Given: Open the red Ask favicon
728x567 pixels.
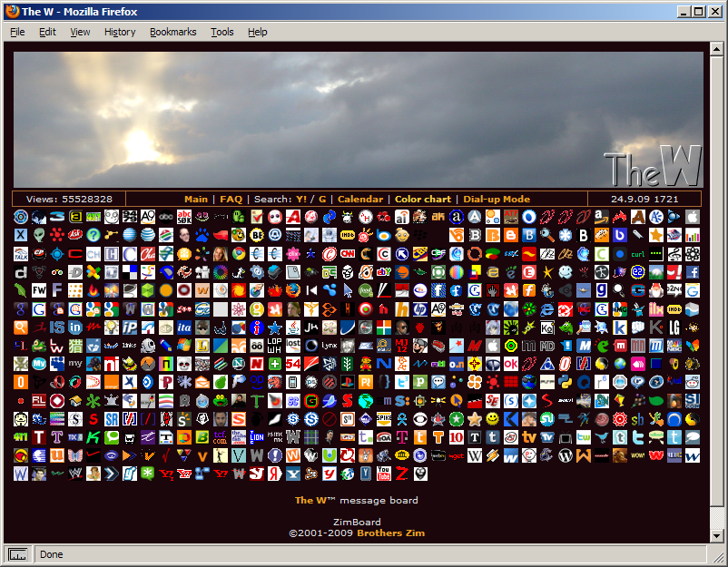Looking at the screenshot, I should (74, 235).
